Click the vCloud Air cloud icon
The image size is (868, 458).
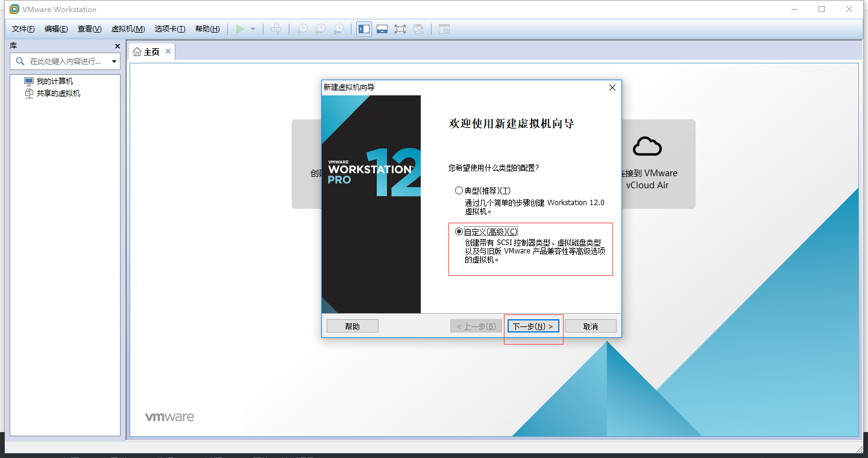(647, 146)
